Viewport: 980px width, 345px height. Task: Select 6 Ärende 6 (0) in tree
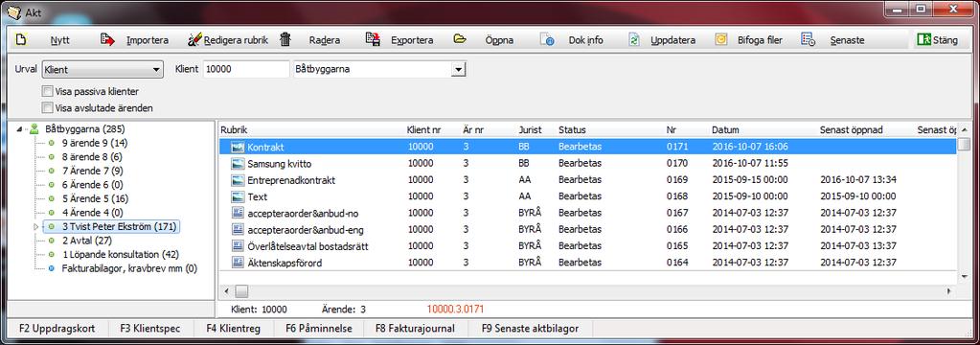point(93,184)
